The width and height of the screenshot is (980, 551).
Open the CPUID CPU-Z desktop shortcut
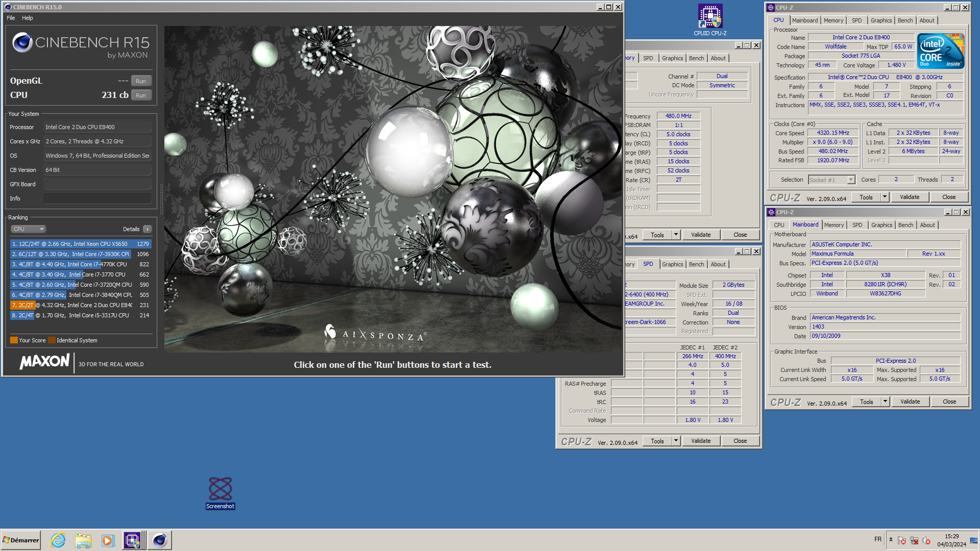710,20
